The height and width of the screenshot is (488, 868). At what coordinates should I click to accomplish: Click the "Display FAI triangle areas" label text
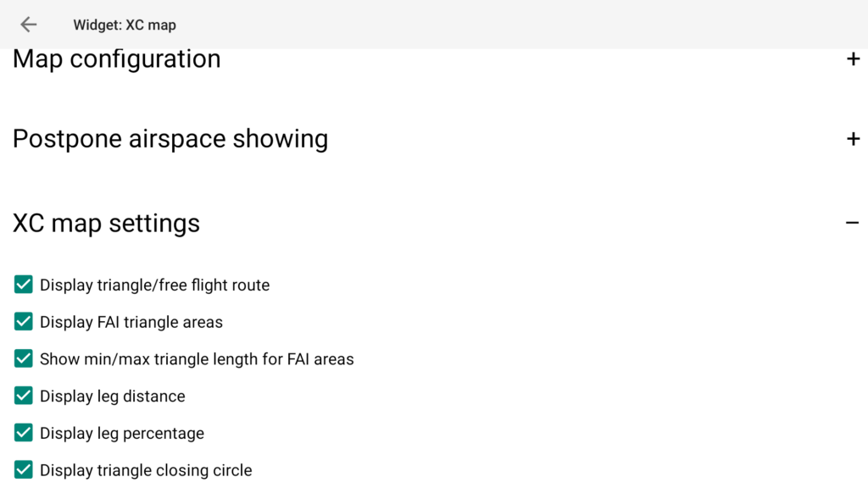coord(131,322)
